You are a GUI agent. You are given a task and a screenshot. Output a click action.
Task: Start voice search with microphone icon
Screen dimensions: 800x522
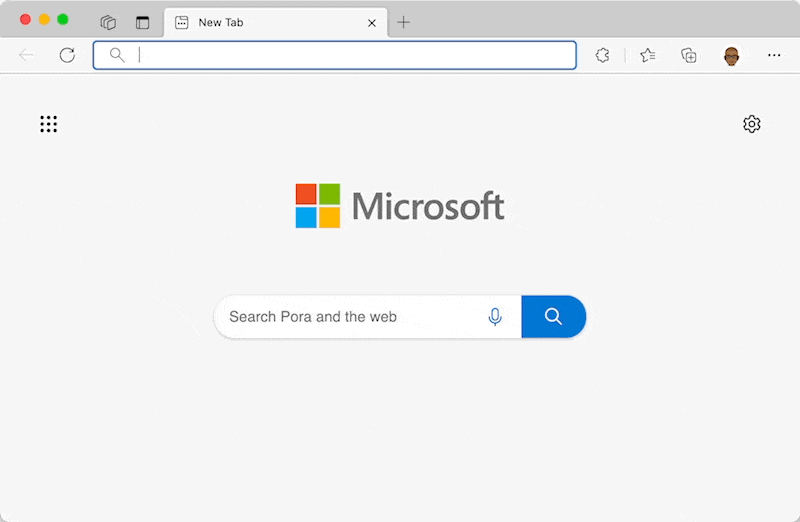pos(494,316)
